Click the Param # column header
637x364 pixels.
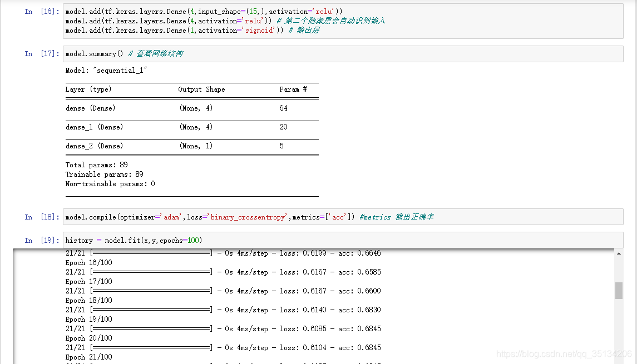(x=293, y=89)
